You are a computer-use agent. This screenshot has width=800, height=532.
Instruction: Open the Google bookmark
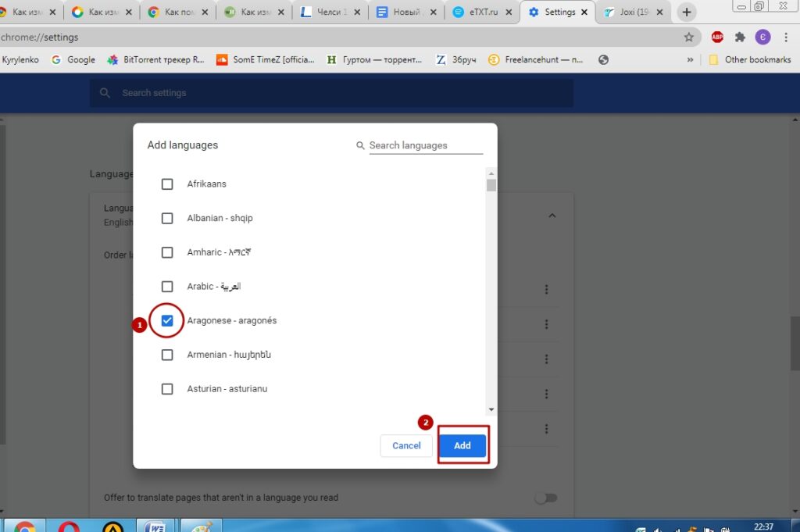pos(73,59)
